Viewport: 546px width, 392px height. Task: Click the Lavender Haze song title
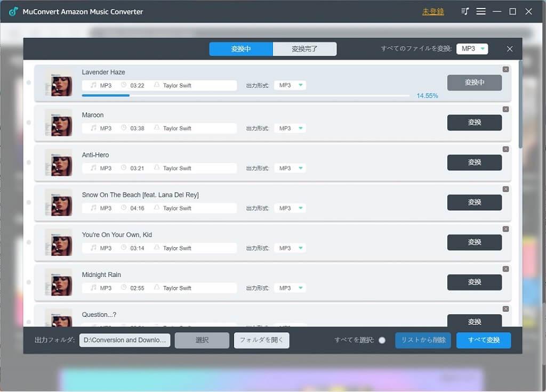[x=103, y=72]
